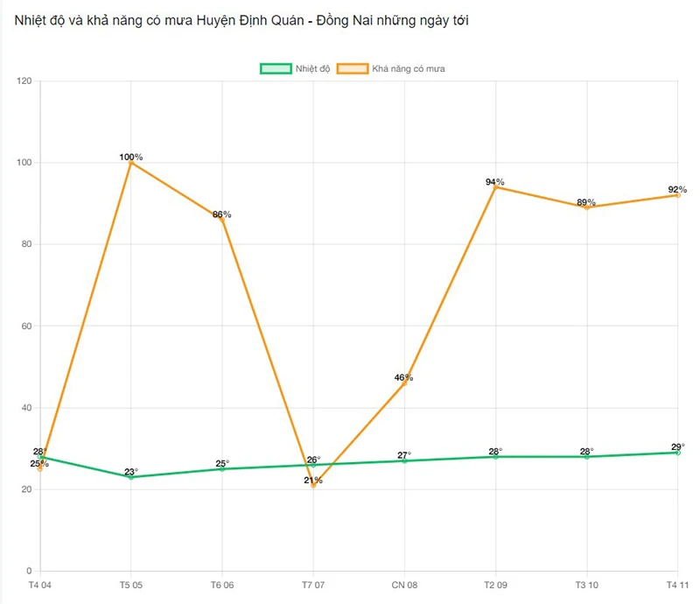The image size is (700, 604).
Task: Select the 29° temperature point on T4 11
Action: pos(677,453)
